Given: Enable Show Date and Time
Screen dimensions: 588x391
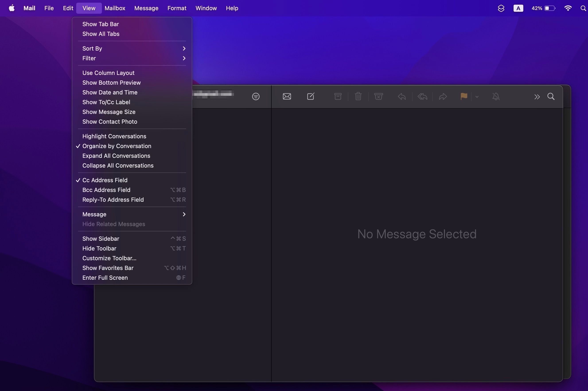Looking at the screenshot, I should (x=110, y=92).
